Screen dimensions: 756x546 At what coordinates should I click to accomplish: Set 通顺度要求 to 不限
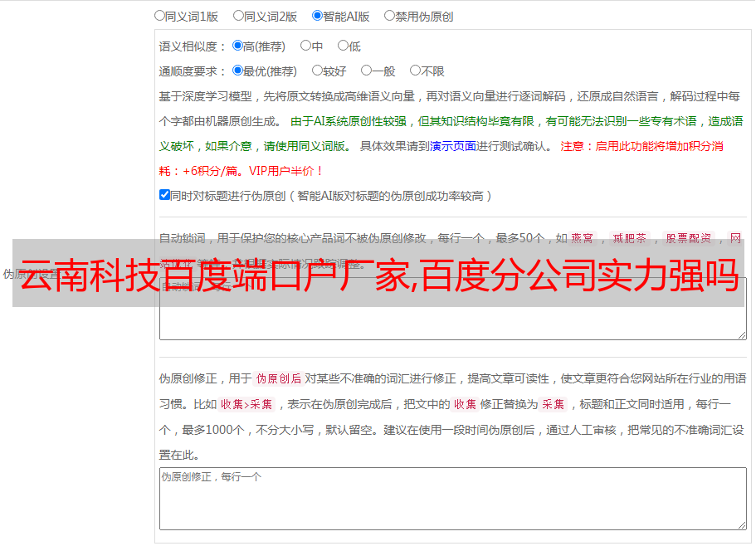(415, 71)
